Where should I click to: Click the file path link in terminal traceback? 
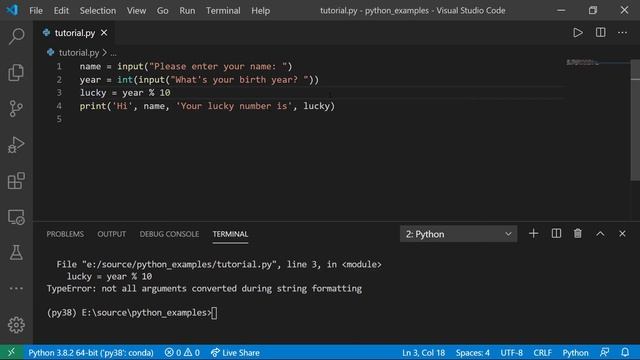coord(179,264)
